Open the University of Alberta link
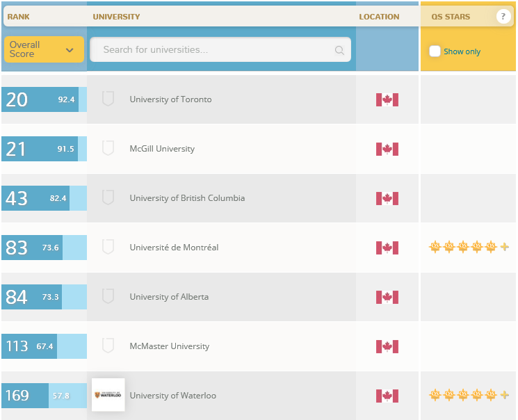 click(x=169, y=297)
